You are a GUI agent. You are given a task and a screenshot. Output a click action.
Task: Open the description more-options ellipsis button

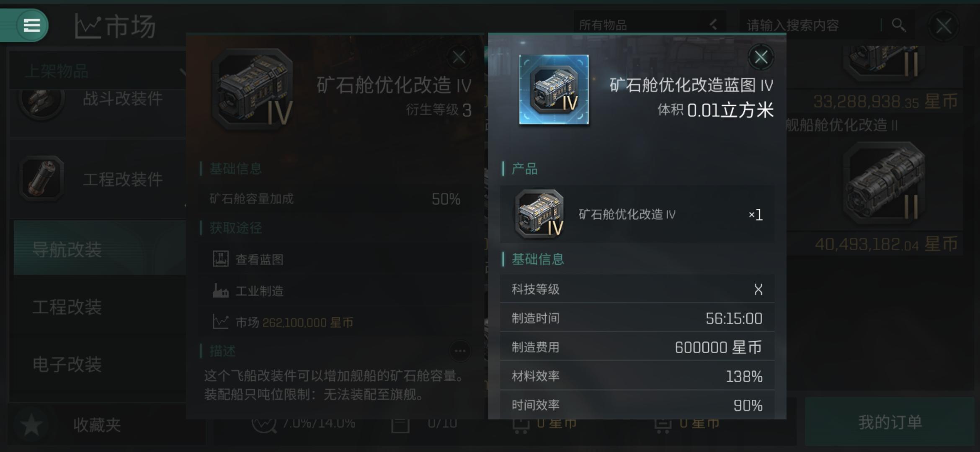point(460,351)
